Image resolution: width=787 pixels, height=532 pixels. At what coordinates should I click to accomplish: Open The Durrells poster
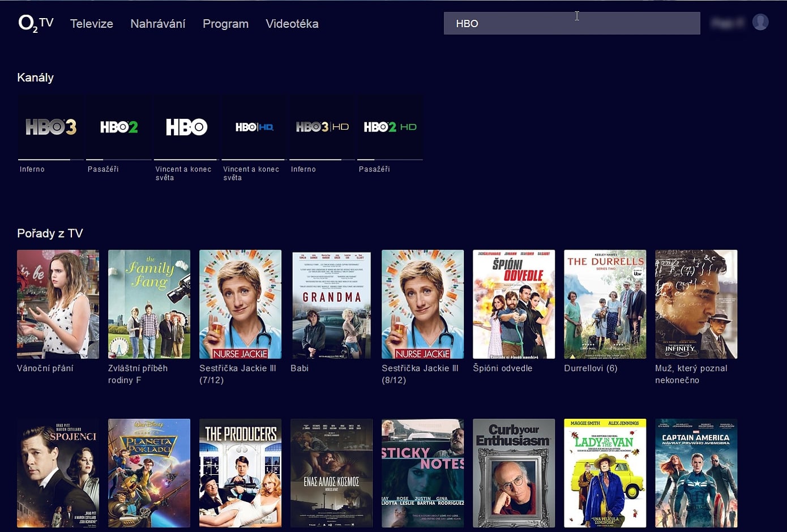point(605,304)
